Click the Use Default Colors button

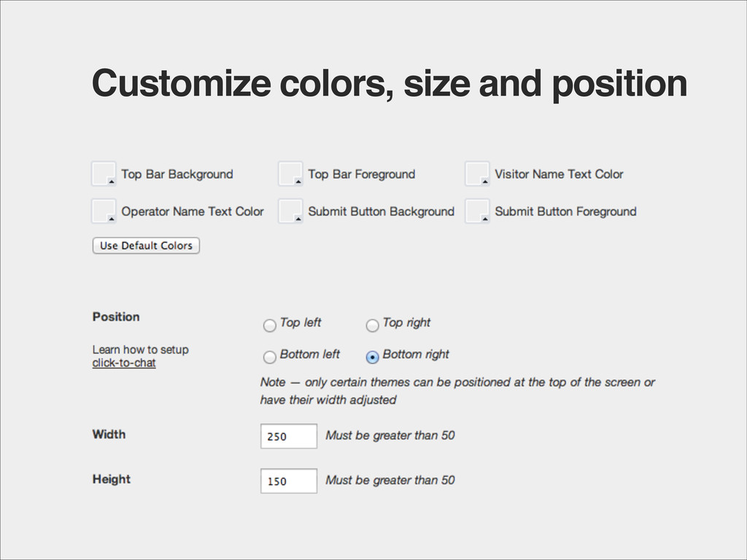point(146,246)
